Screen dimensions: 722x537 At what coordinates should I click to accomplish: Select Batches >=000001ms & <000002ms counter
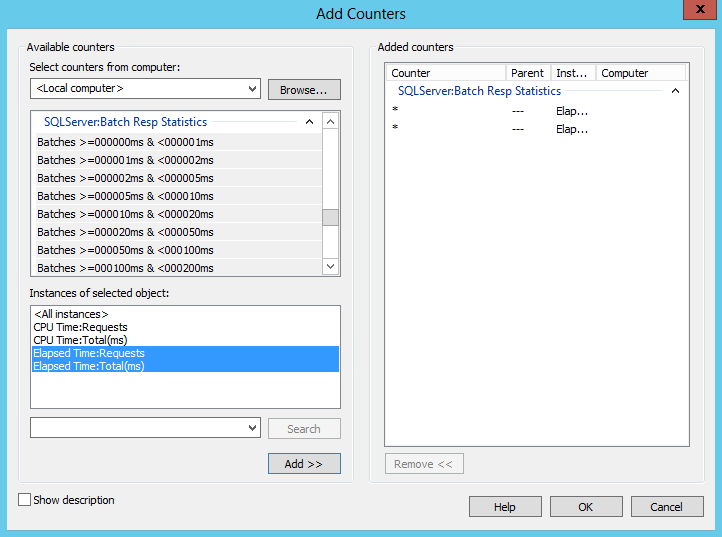click(x=179, y=160)
